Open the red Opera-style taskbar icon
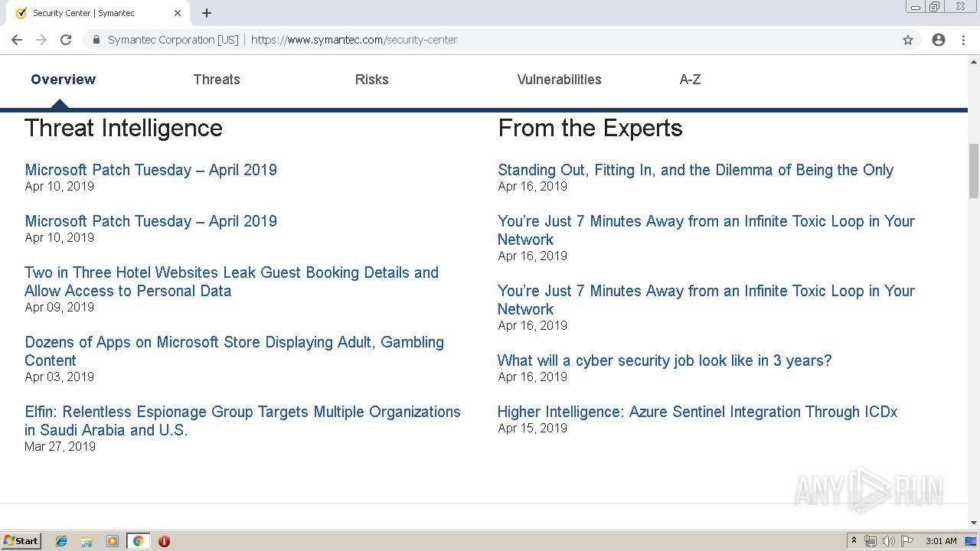 [164, 541]
